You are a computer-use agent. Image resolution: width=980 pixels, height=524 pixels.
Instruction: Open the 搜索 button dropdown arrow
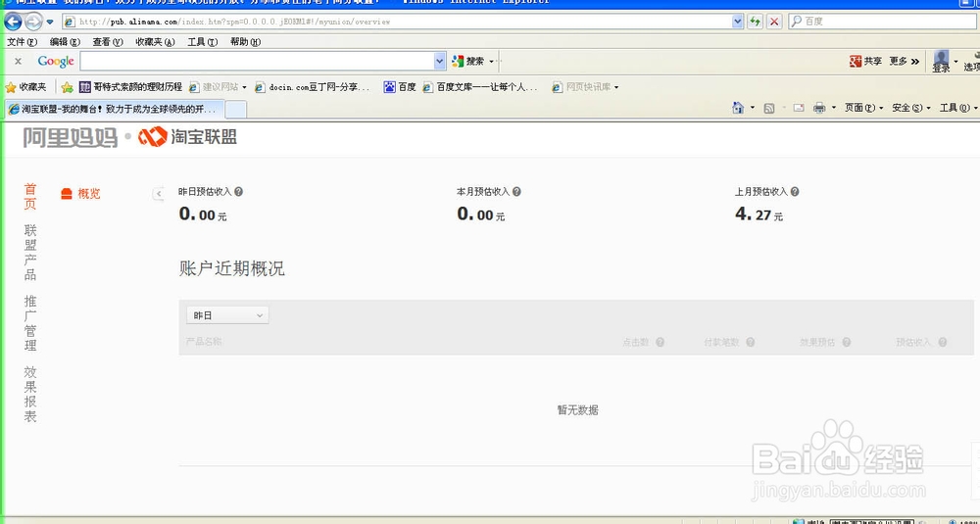tap(492, 61)
